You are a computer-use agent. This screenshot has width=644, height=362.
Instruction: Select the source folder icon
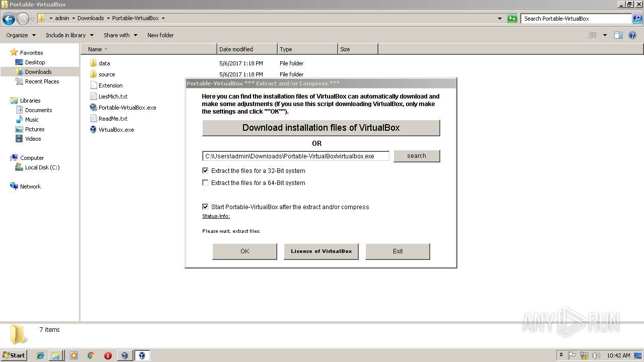[93, 74]
